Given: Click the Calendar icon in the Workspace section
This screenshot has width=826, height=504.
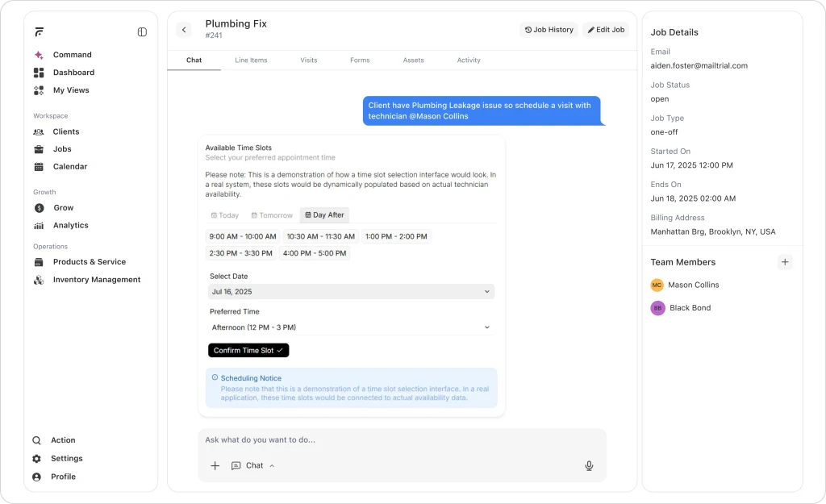Looking at the screenshot, I should [x=38, y=166].
